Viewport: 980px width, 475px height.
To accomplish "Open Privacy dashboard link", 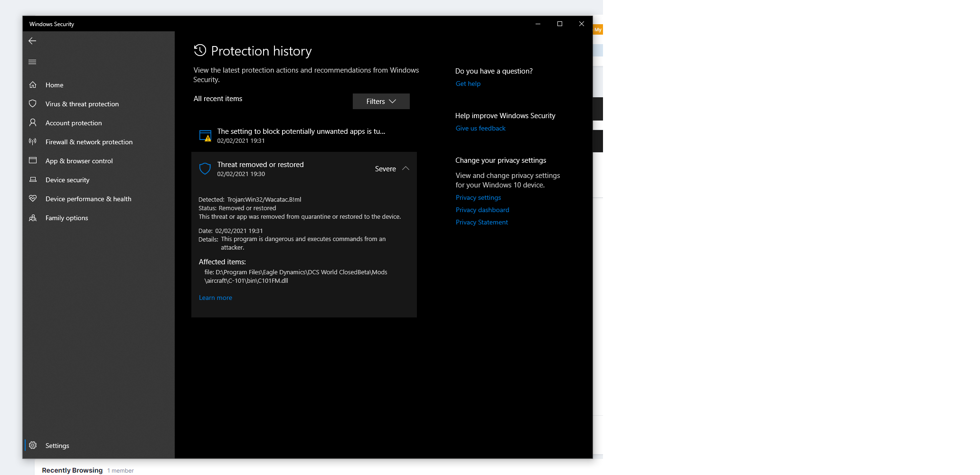I will (x=482, y=210).
